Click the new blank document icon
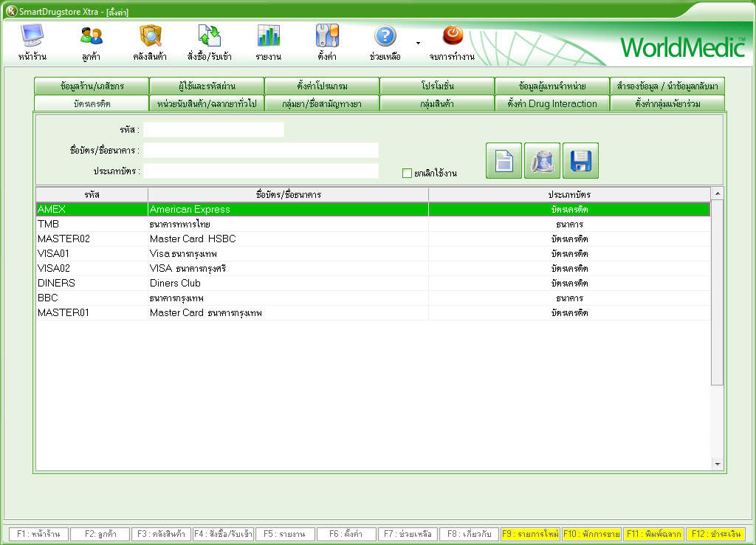This screenshot has width=756, height=545. 504,161
